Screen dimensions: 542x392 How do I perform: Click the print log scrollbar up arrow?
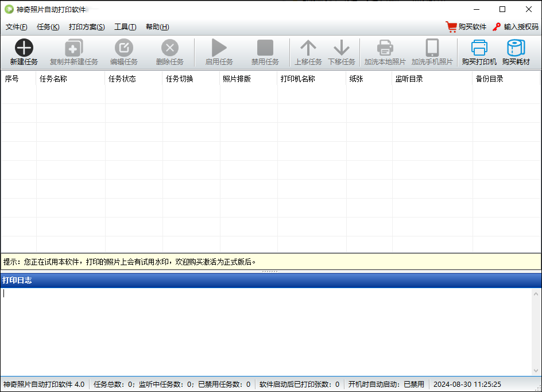click(x=536, y=294)
